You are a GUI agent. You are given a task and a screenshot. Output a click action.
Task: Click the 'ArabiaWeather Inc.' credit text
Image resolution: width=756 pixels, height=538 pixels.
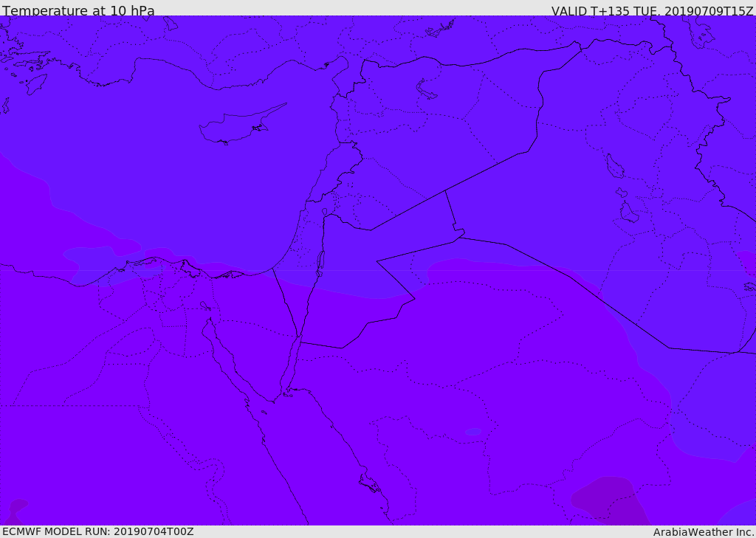click(704, 532)
